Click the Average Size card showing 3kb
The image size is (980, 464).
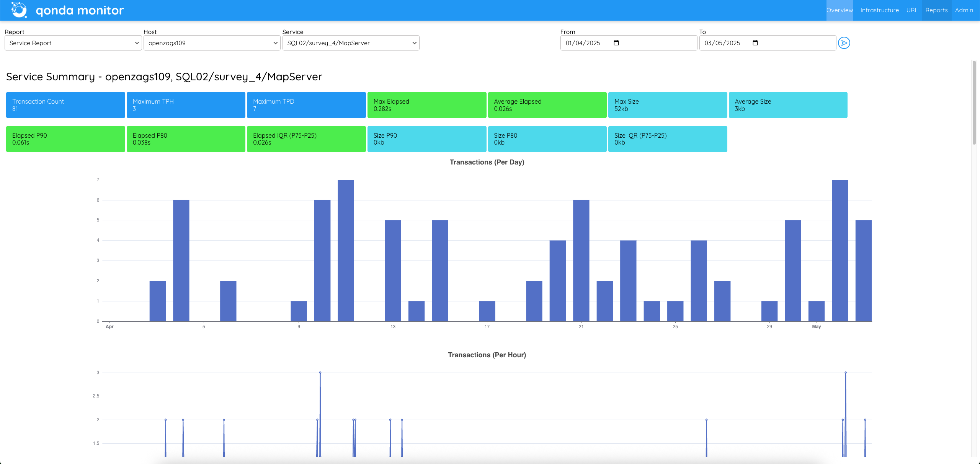tap(788, 105)
